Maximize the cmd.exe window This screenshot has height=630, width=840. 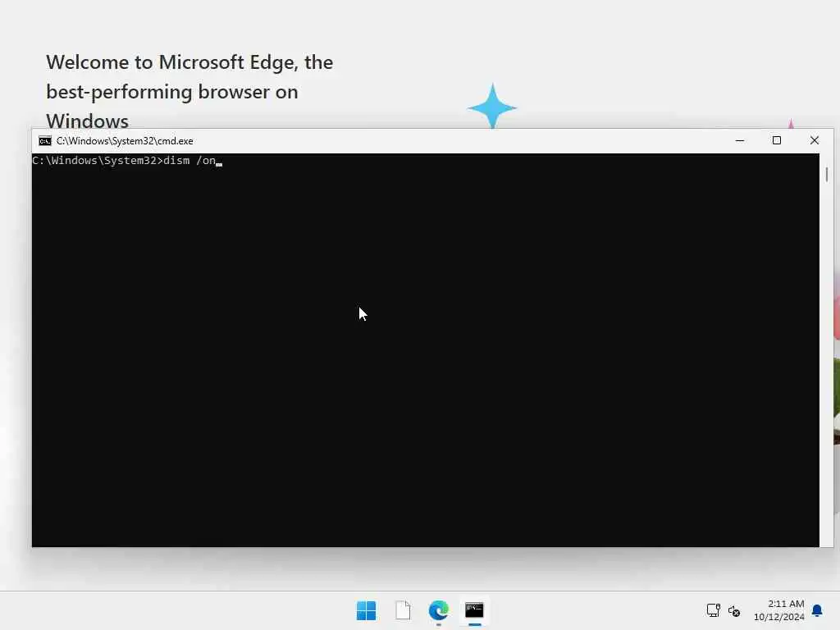[777, 140]
